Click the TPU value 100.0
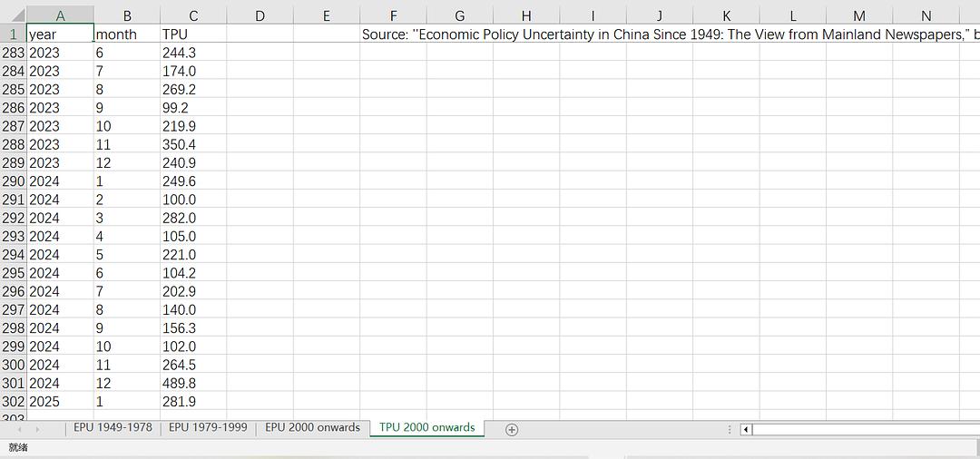980x459 pixels. tap(193, 200)
